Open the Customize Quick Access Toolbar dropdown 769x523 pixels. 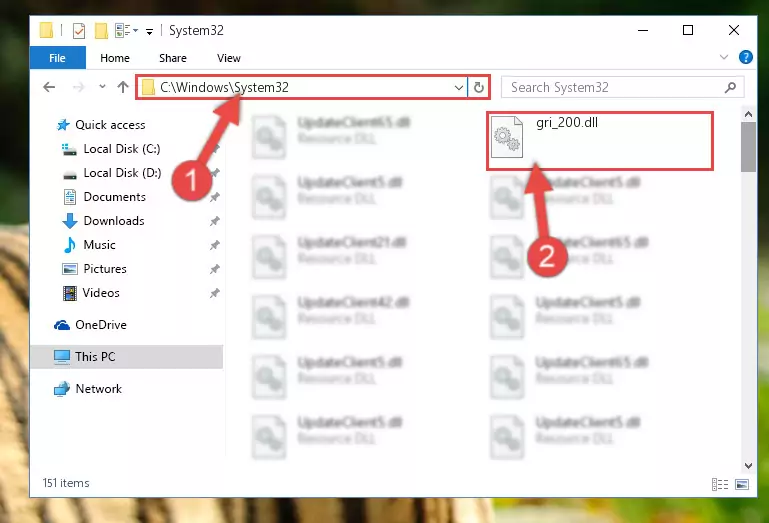pyautogui.click(x=149, y=32)
